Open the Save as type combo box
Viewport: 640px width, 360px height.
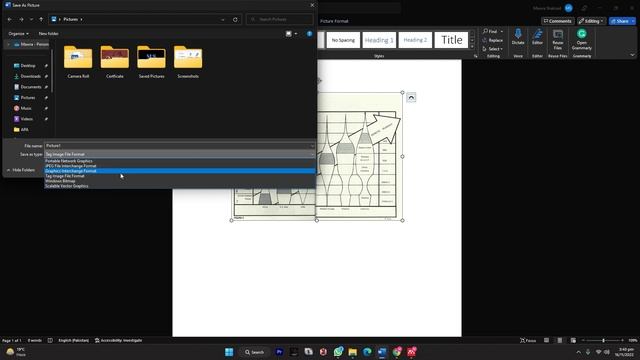(x=179, y=154)
